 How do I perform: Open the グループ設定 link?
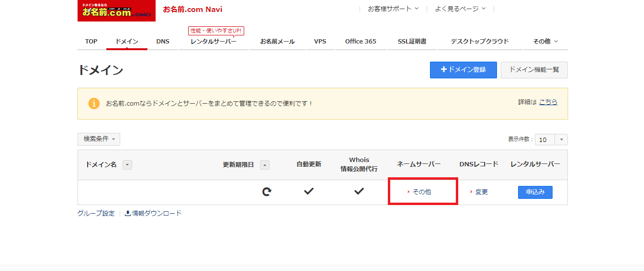coord(96,213)
